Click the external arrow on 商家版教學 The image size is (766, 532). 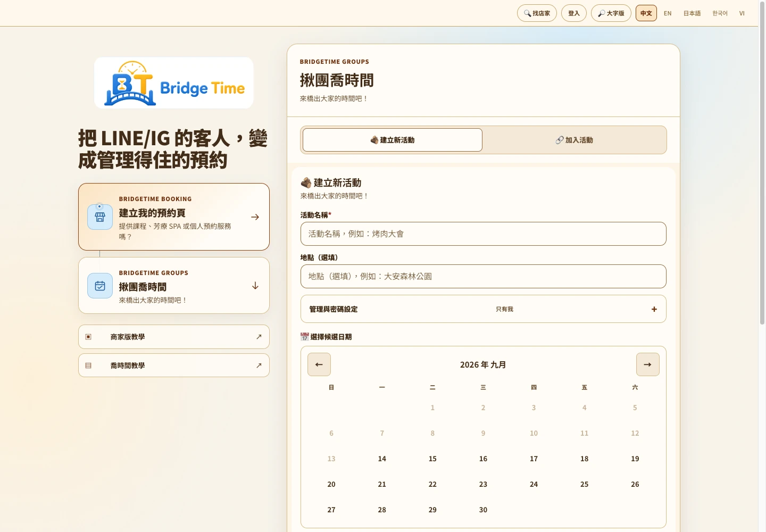point(259,337)
